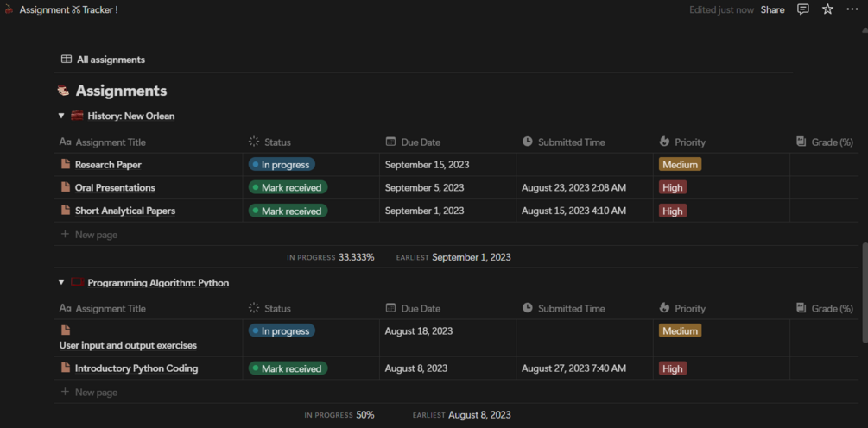Favorite the page with the star icon

(x=827, y=9)
